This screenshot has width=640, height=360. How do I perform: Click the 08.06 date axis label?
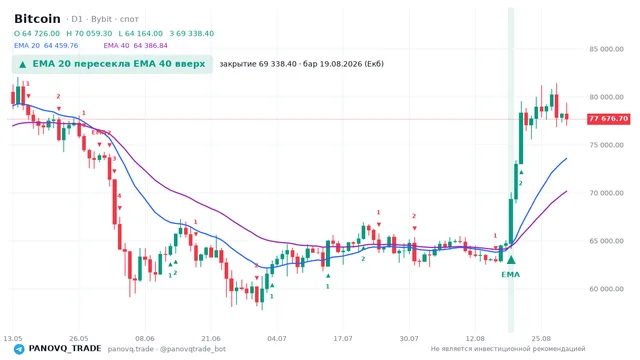pyautogui.click(x=145, y=338)
